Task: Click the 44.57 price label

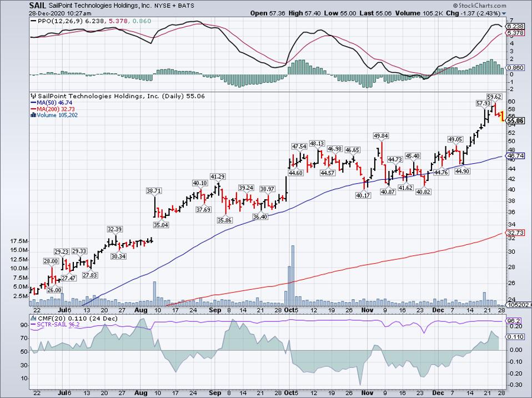Action: point(328,173)
